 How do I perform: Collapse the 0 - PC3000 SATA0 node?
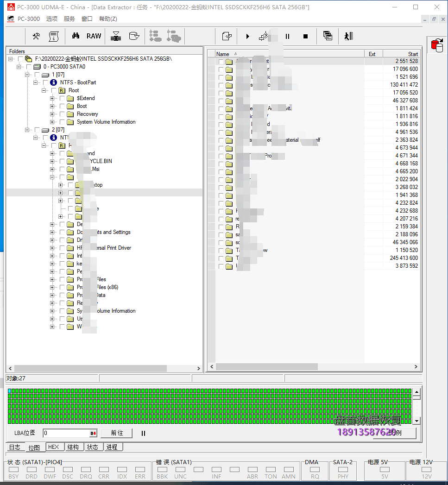19,67
